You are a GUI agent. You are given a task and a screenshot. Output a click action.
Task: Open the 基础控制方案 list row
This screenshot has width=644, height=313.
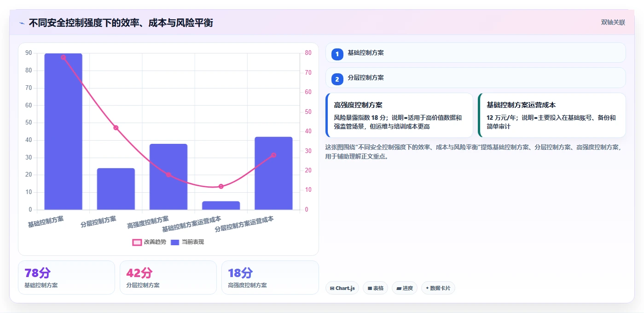476,53
